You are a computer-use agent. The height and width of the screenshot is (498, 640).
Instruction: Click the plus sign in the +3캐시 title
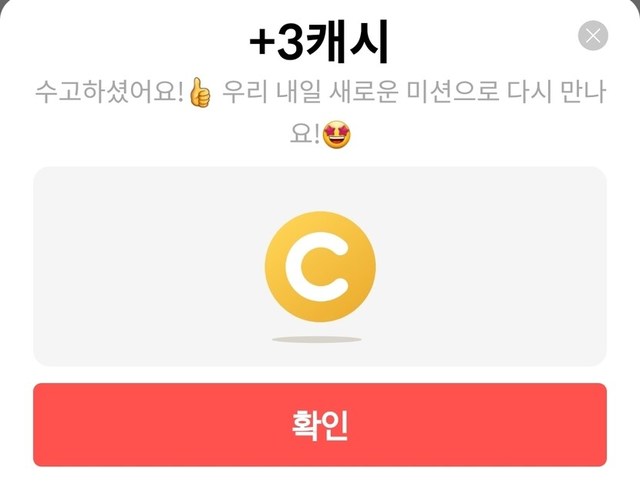click(x=262, y=43)
